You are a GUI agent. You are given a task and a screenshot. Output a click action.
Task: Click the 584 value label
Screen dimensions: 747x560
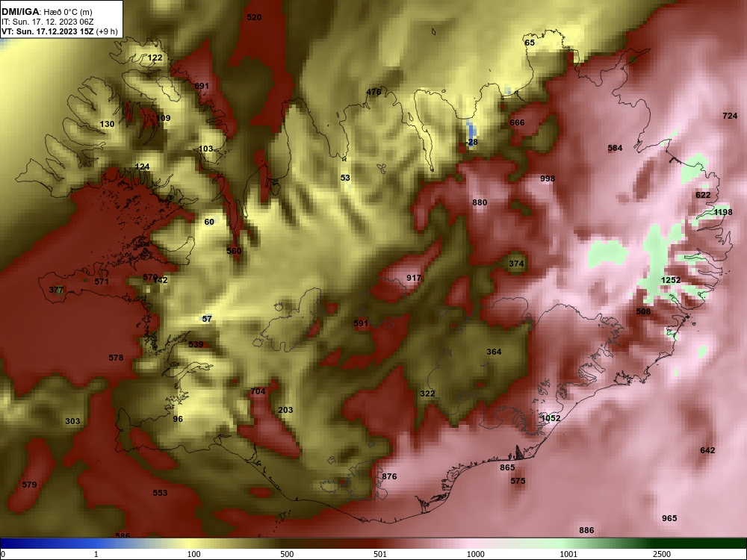tap(615, 148)
